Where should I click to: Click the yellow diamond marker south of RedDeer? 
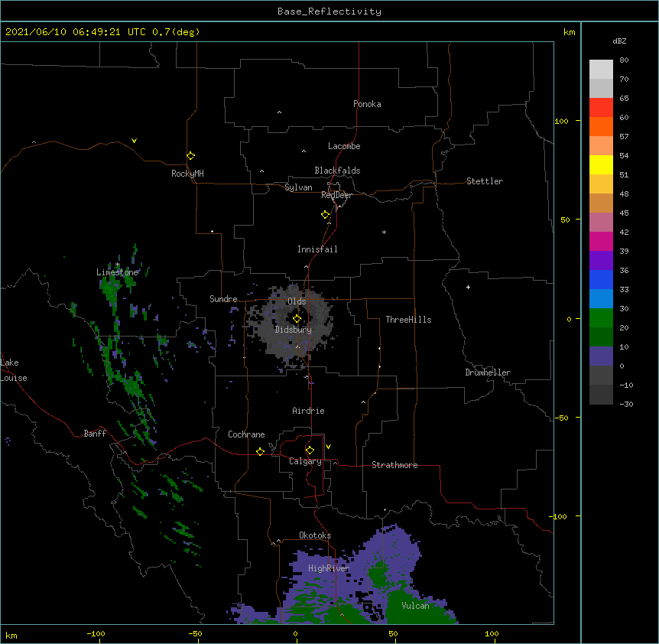tap(326, 215)
